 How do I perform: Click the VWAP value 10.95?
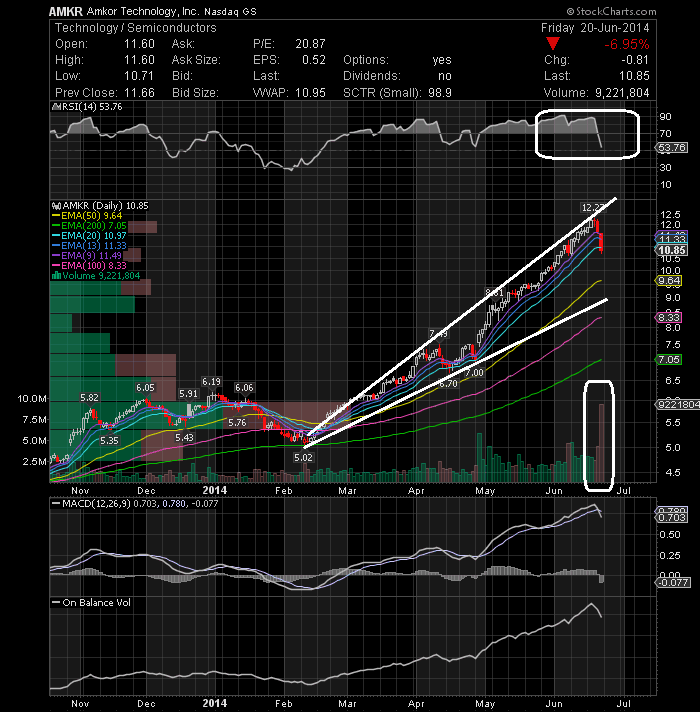coord(311,93)
